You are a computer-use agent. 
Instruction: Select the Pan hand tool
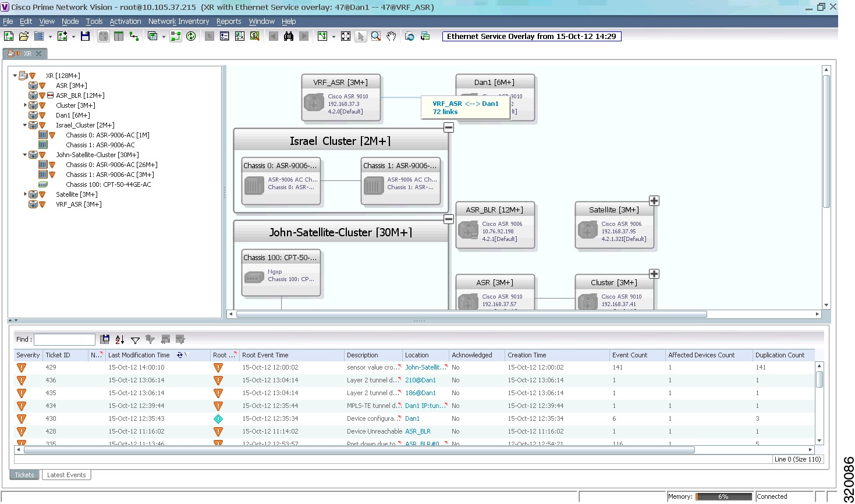[x=391, y=36]
